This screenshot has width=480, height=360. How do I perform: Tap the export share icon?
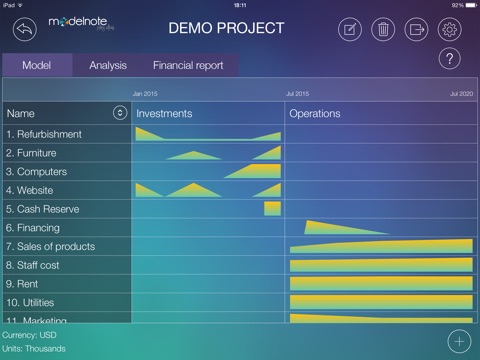(416, 30)
